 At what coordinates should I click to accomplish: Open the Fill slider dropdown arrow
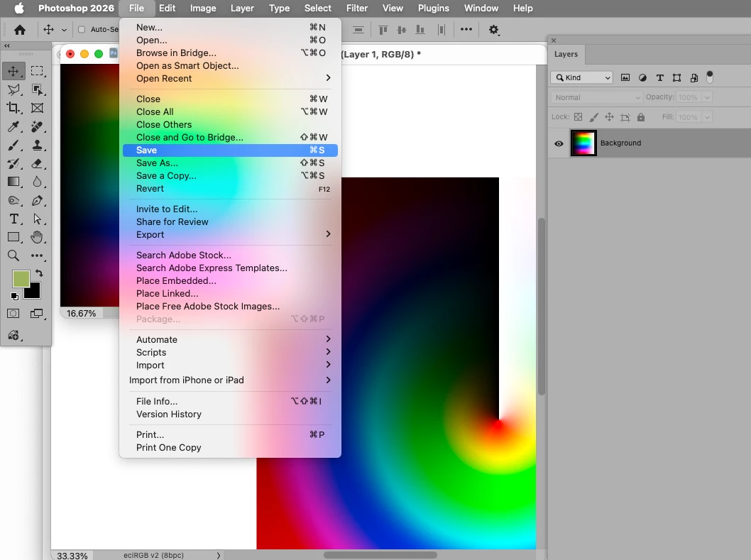point(707,117)
